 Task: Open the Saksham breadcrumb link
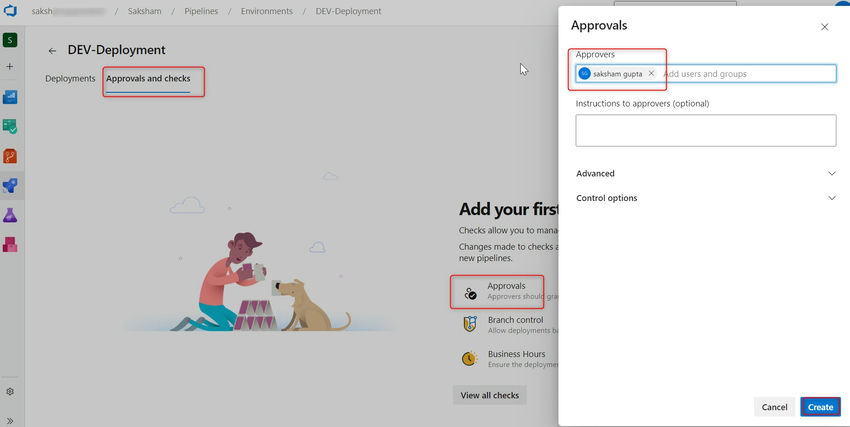click(144, 11)
